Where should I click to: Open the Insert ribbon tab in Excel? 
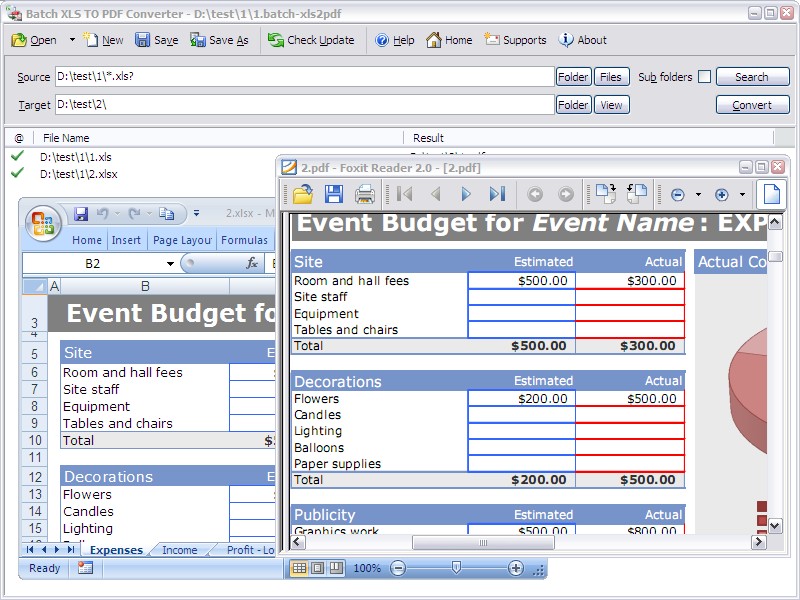(x=126, y=240)
